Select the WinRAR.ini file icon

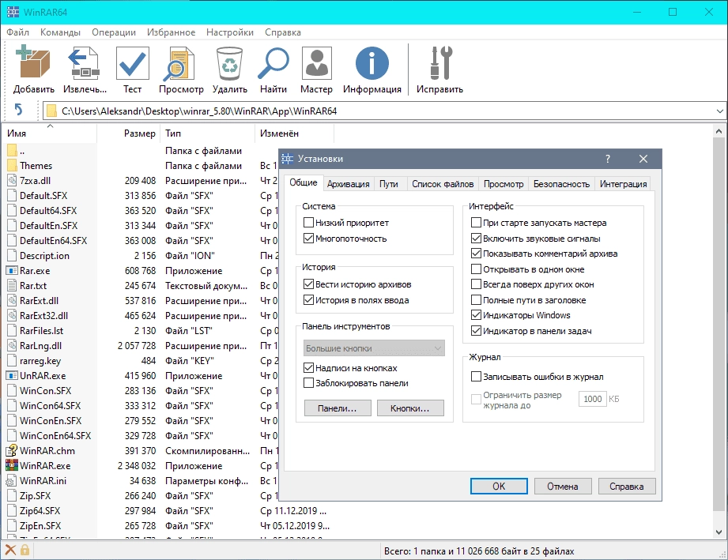click(12, 481)
